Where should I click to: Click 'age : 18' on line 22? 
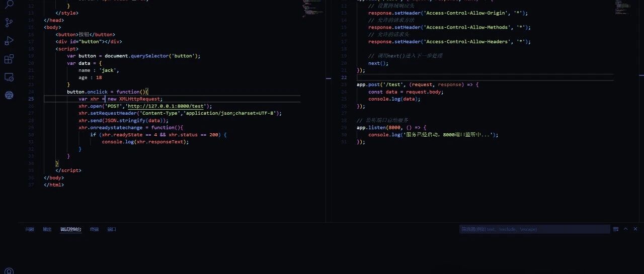click(x=90, y=77)
